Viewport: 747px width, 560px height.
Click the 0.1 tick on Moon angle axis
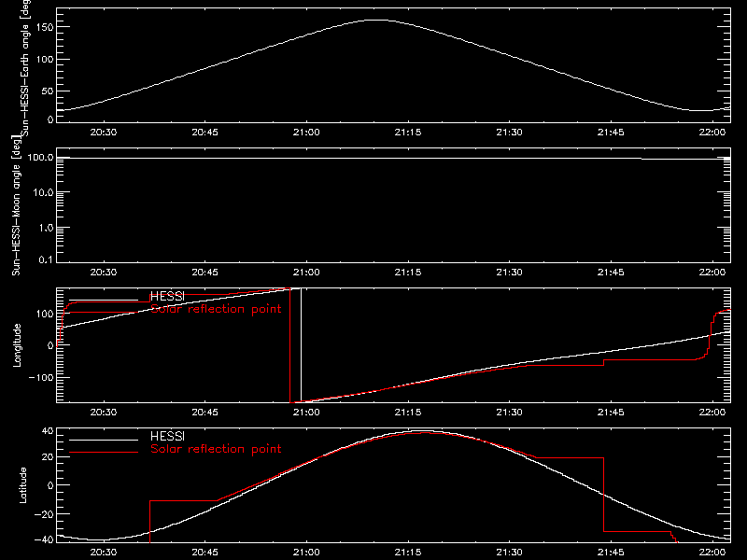(x=47, y=260)
